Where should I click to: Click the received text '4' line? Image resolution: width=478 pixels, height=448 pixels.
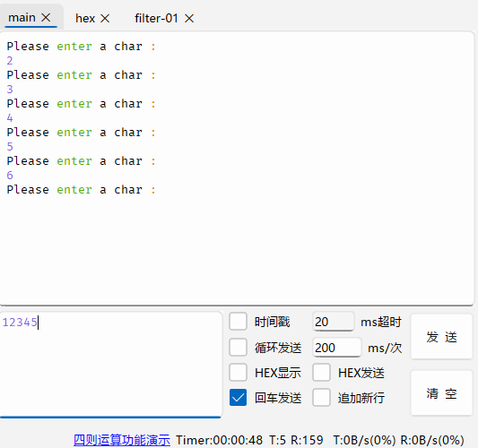(10, 118)
